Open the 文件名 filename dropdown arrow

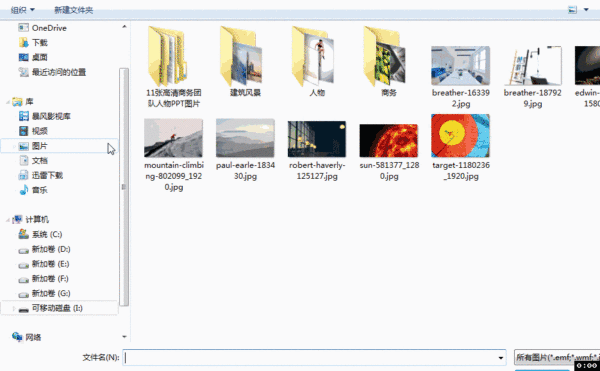click(501, 358)
